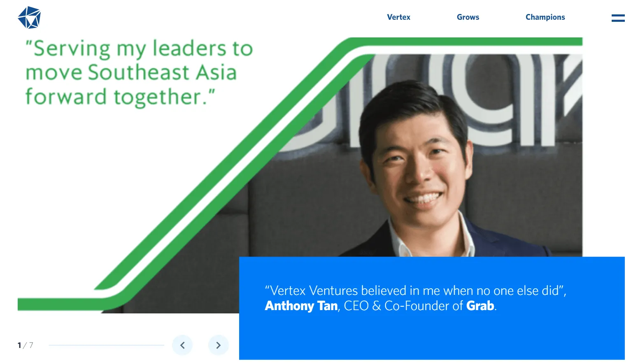Click the bold 'Anthony Tan' name
The width and height of the screenshot is (631, 364).
point(301,306)
